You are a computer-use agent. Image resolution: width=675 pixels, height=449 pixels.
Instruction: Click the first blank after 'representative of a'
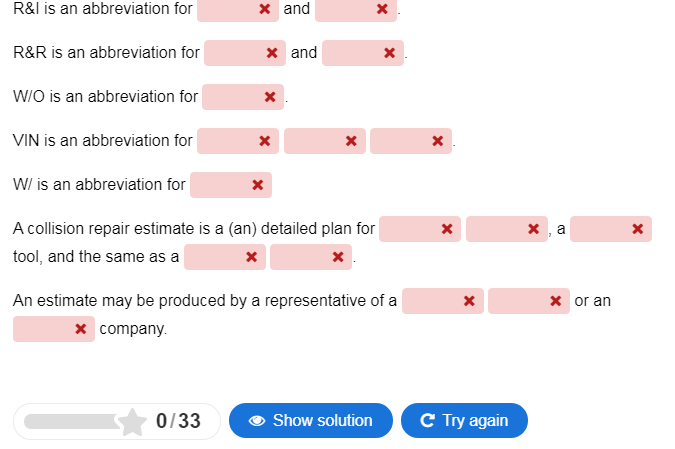443,301
